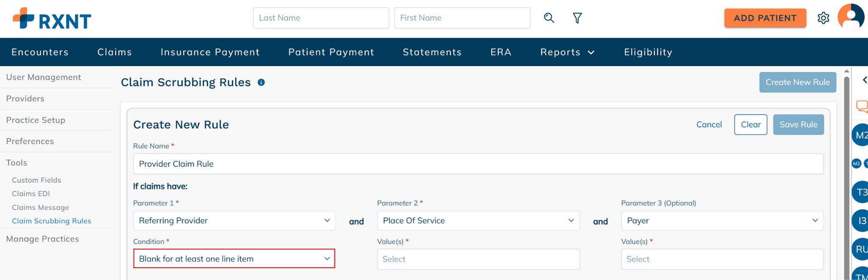868x280 pixels.
Task: Expand the Reports menu
Action: [x=567, y=52]
